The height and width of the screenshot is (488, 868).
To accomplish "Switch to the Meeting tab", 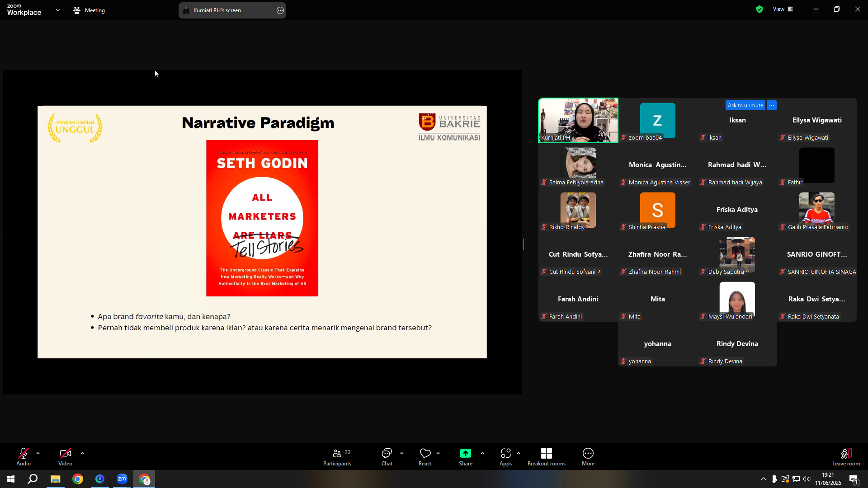I will click(x=89, y=10).
